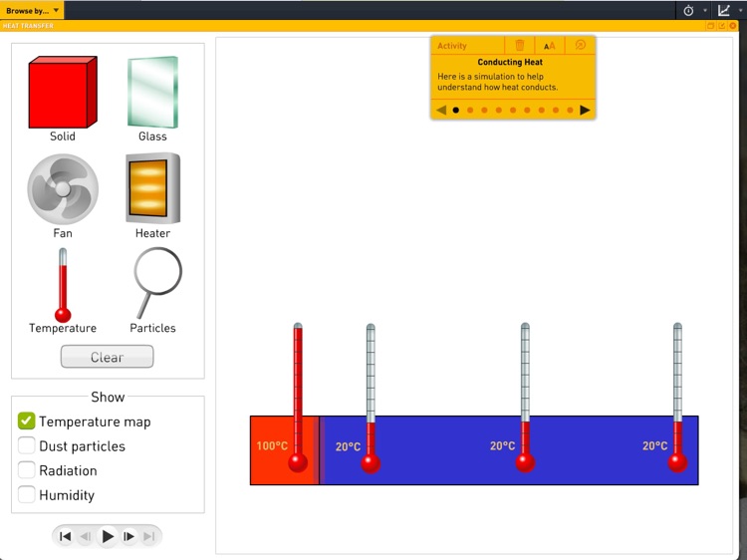Viewport: 747px width, 560px height.
Task: Click the reset icon in Activity header
Action: click(x=581, y=45)
